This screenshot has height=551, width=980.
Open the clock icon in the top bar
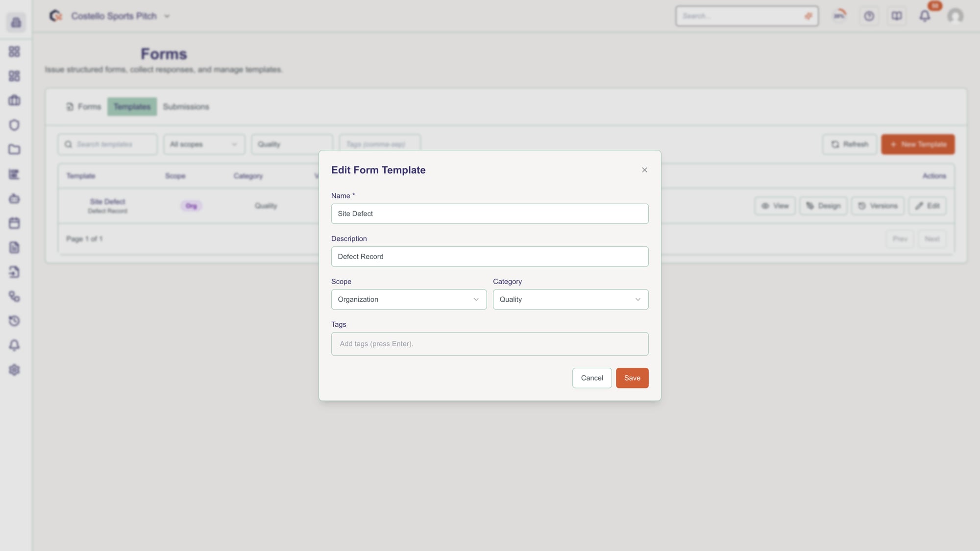pyautogui.click(x=869, y=16)
